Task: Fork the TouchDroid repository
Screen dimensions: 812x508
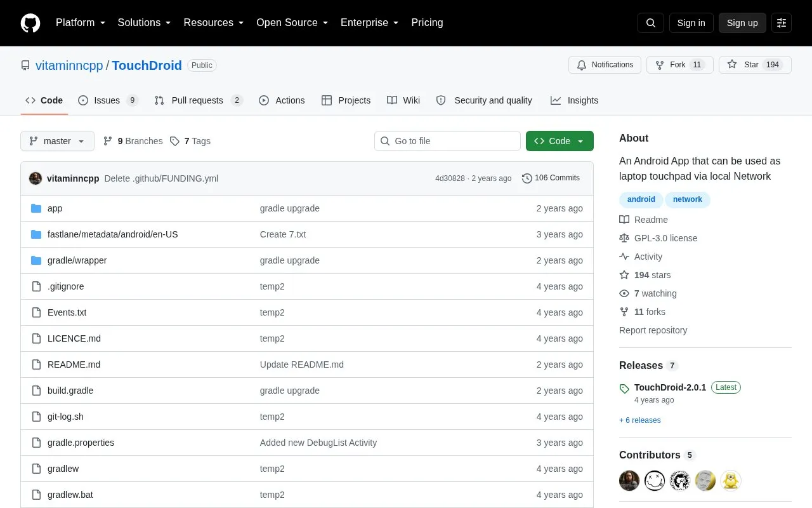Action: 680,65
